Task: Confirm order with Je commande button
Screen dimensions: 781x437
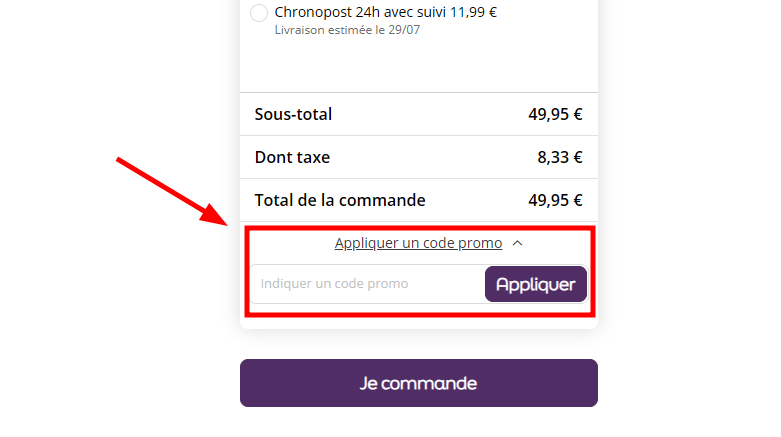Action: [x=418, y=383]
